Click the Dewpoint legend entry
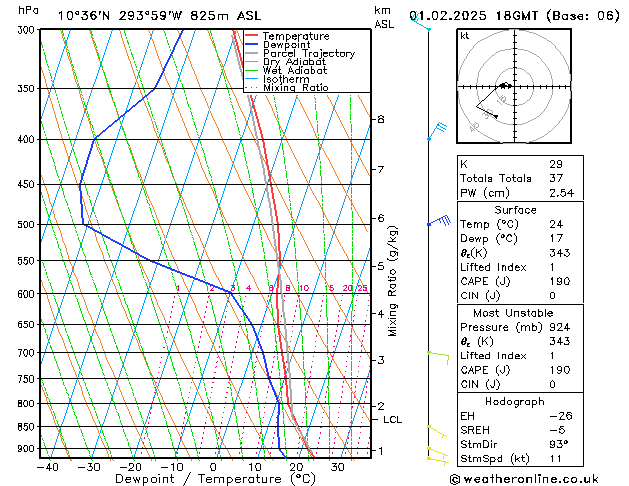 tap(278, 45)
